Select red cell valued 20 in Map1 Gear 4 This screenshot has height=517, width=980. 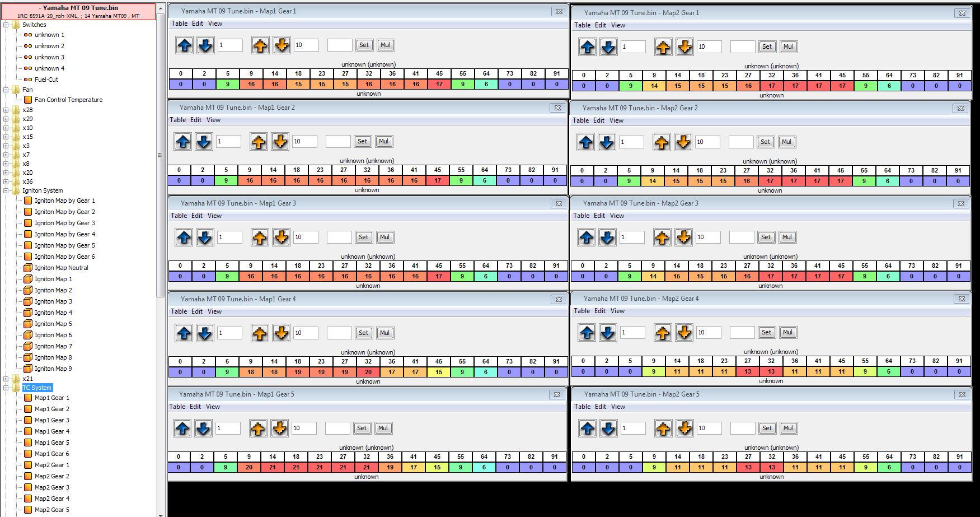[368, 372]
